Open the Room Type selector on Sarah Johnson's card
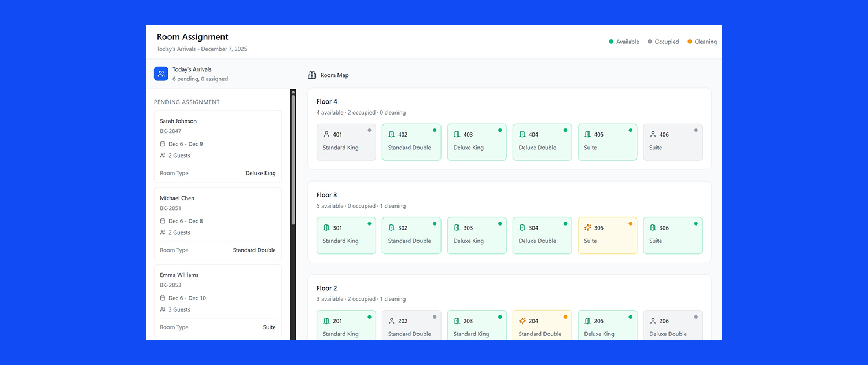The height and width of the screenshot is (365, 868). click(260, 173)
